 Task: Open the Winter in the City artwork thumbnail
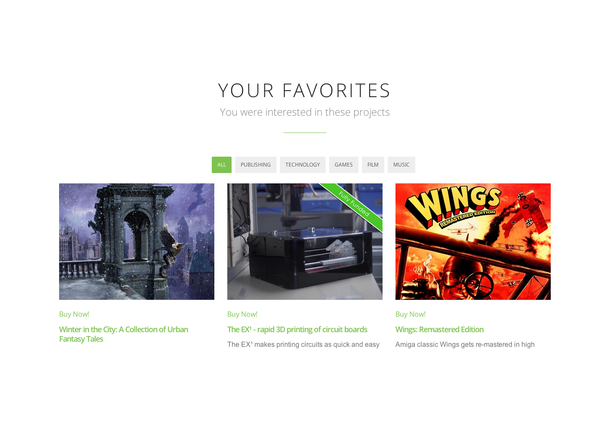[x=136, y=242]
